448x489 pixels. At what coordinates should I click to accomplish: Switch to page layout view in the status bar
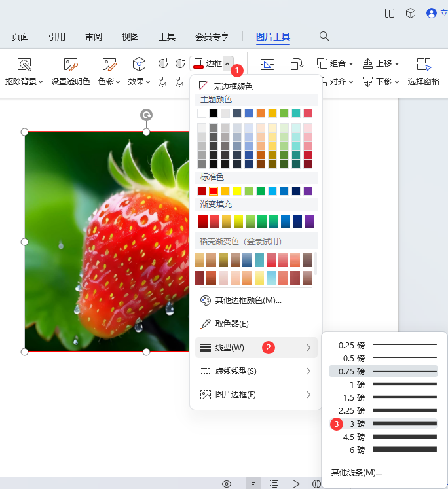tap(253, 484)
